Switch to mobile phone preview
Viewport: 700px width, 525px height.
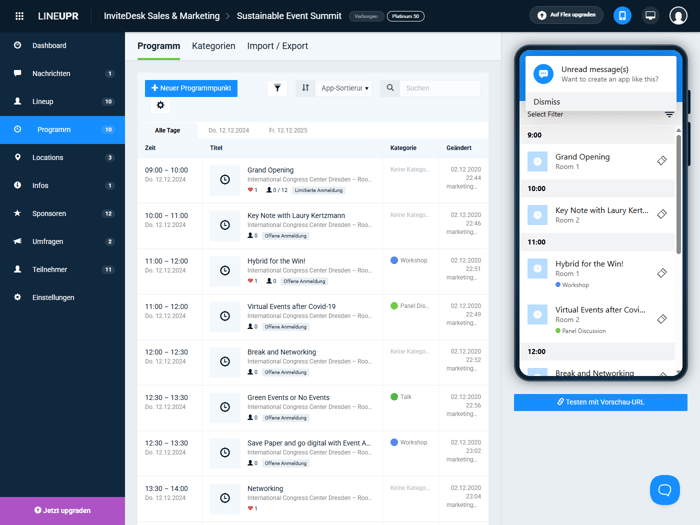[x=622, y=16]
